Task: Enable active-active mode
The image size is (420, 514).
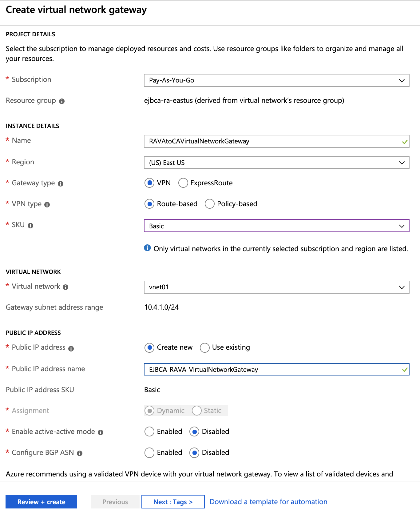Action: tap(149, 432)
